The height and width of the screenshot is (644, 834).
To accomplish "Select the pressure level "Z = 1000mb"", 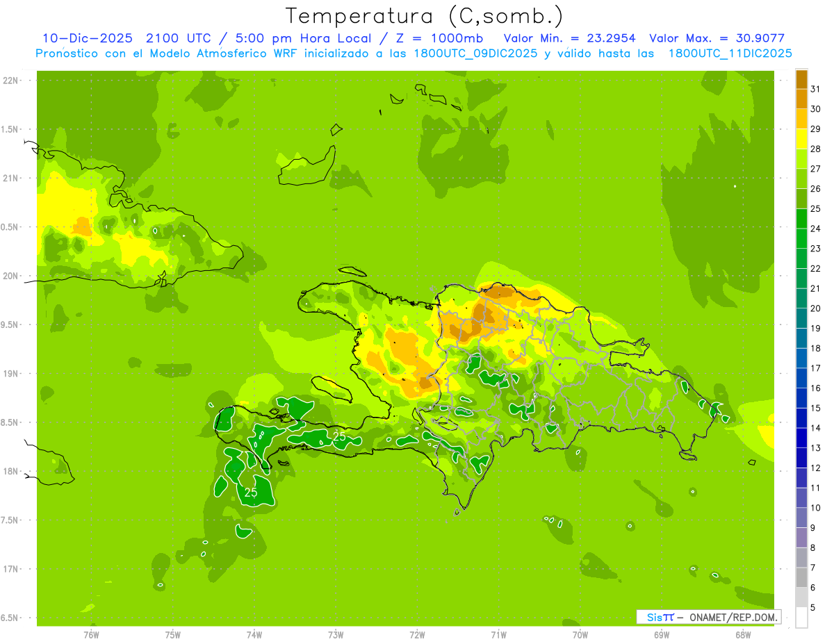I will pyautogui.click(x=439, y=38).
